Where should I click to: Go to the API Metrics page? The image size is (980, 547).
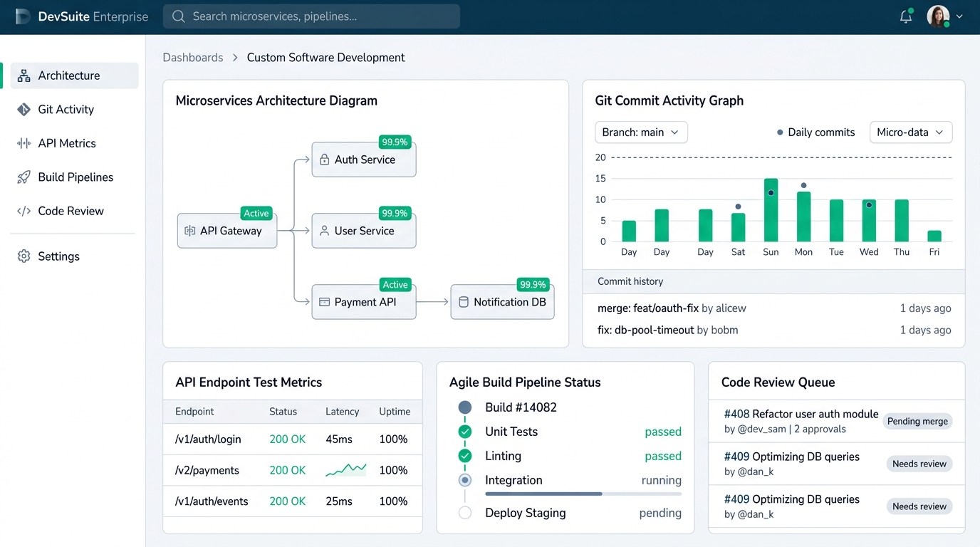(x=74, y=143)
